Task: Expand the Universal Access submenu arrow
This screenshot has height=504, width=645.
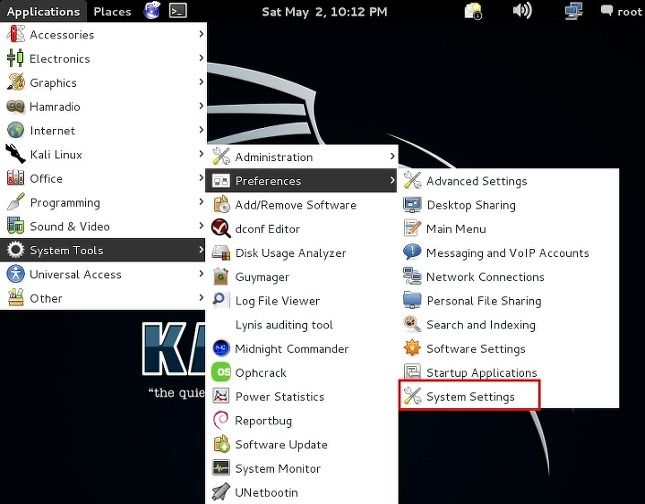Action: coord(201,273)
